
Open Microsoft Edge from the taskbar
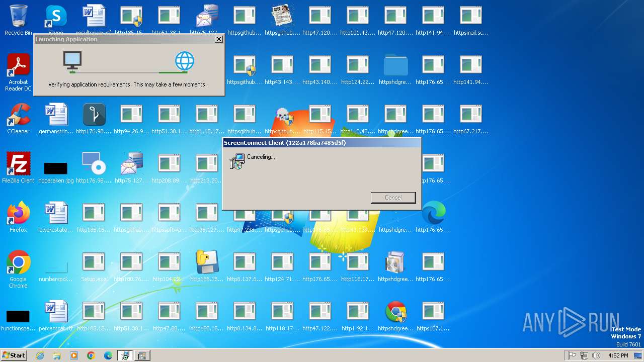(x=108, y=355)
